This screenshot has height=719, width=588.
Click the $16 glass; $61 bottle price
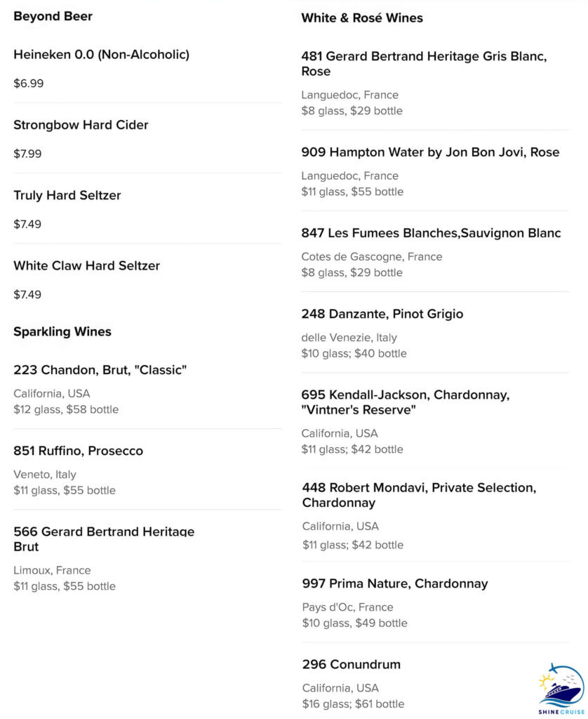(353, 704)
